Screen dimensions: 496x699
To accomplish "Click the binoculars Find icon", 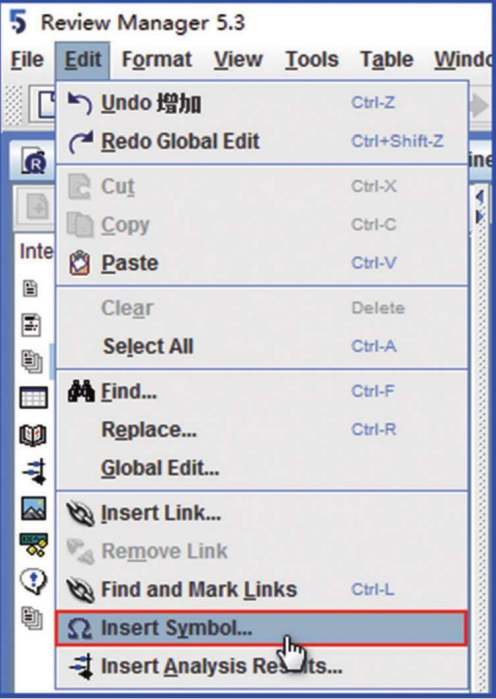I will click(x=81, y=391).
